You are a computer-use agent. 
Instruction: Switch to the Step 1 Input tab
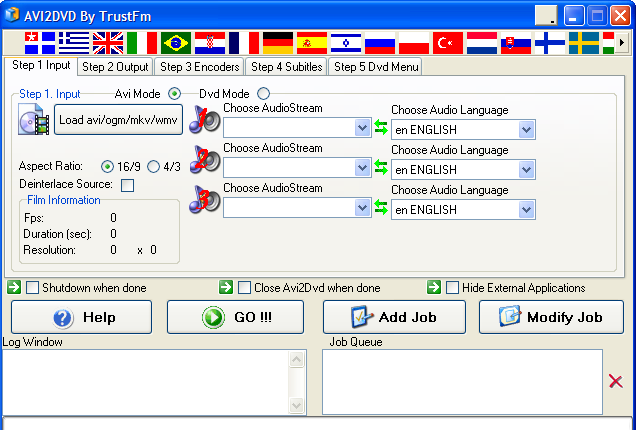41,66
